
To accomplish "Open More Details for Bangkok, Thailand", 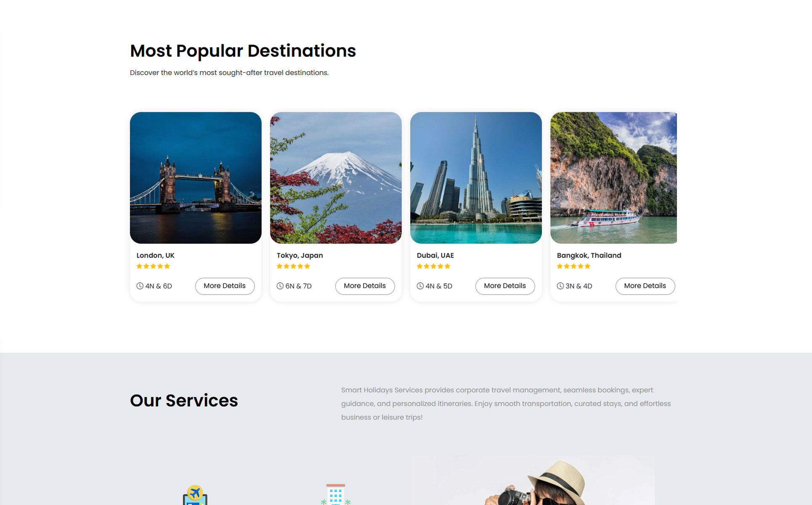I will pyautogui.click(x=645, y=286).
